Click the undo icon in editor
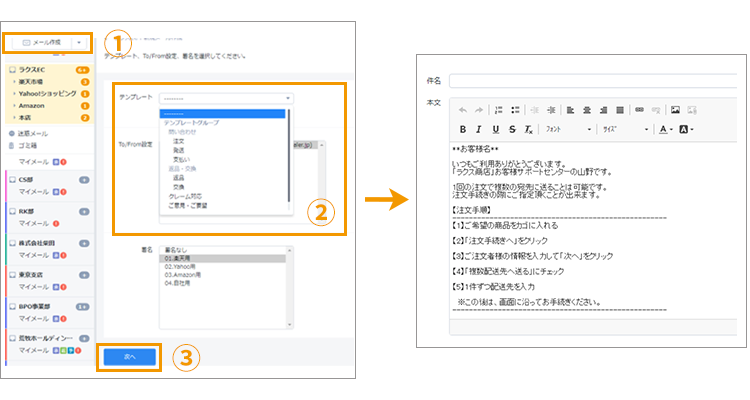750x400 pixels. click(463, 110)
